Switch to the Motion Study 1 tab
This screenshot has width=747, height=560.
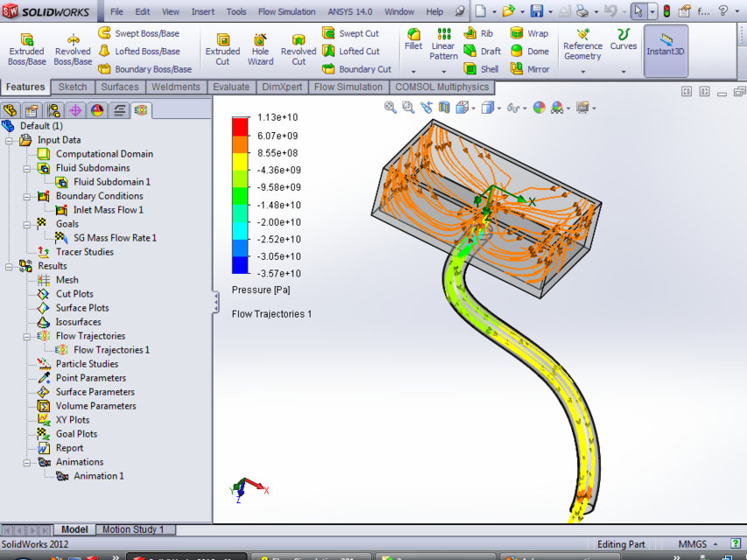coord(135,529)
